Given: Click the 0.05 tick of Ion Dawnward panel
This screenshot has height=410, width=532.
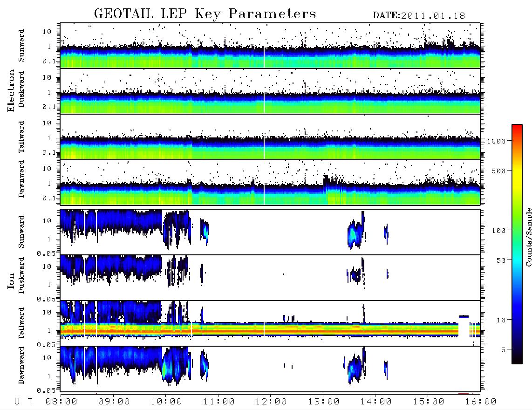Looking at the screenshot, I should [47, 390].
